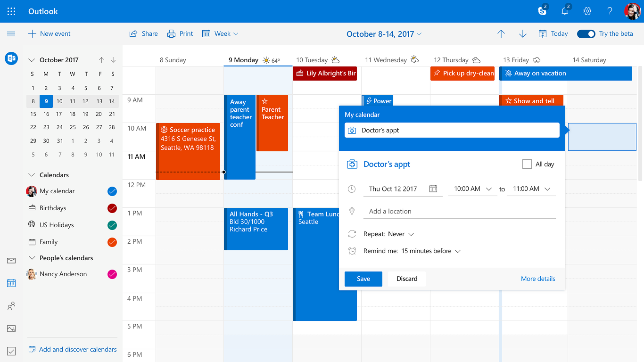
Task: Open Lily Albright's birthday event
Action: click(x=325, y=74)
